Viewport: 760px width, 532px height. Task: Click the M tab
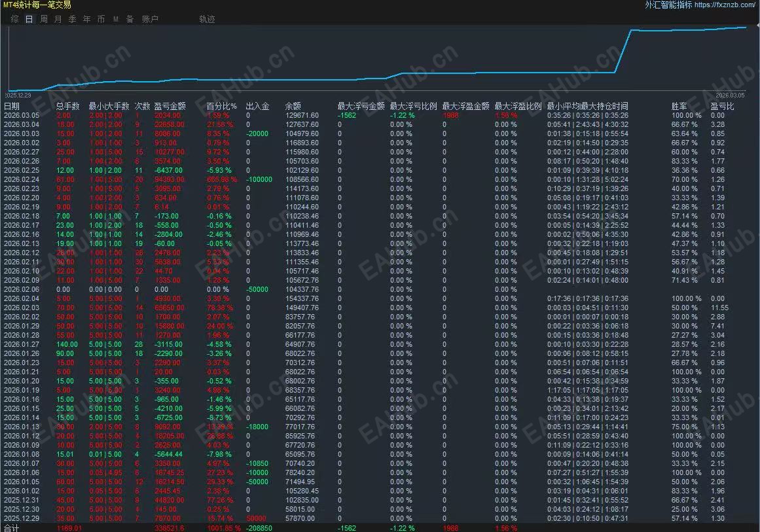tap(116, 19)
